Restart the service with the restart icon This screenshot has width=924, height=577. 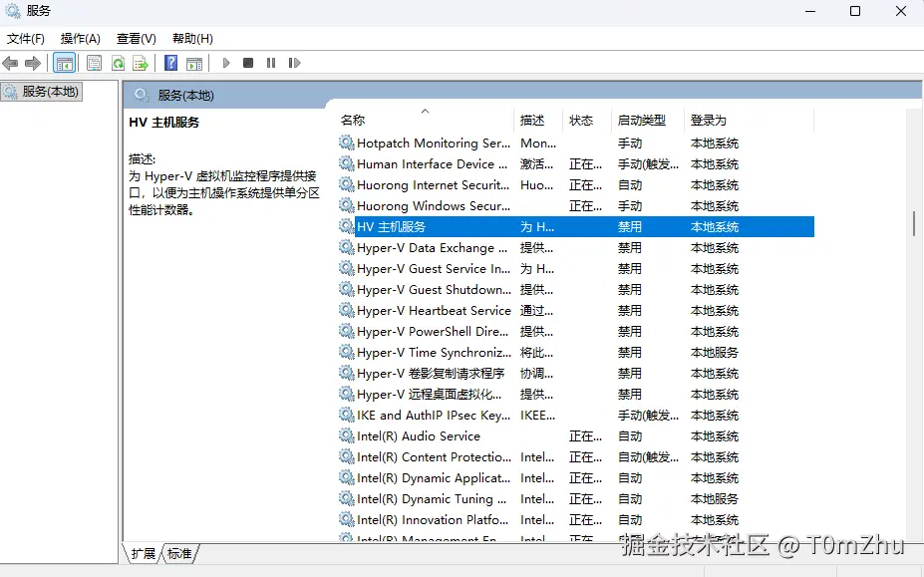(295, 63)
